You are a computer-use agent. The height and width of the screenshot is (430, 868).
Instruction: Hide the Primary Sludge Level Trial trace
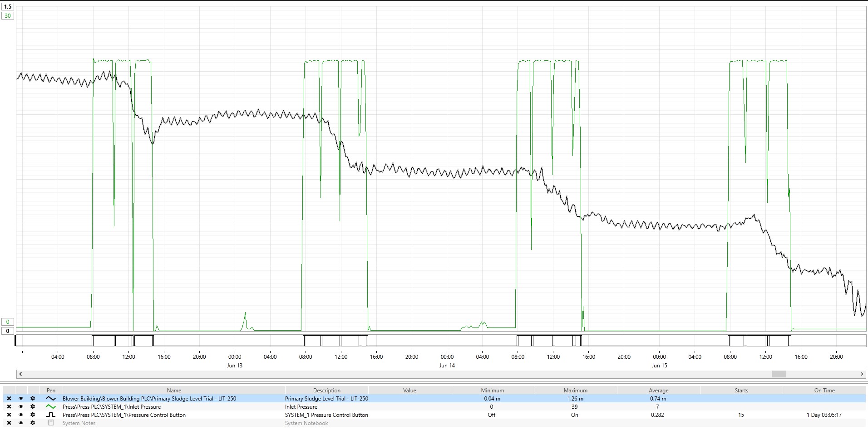click(21, 399)
